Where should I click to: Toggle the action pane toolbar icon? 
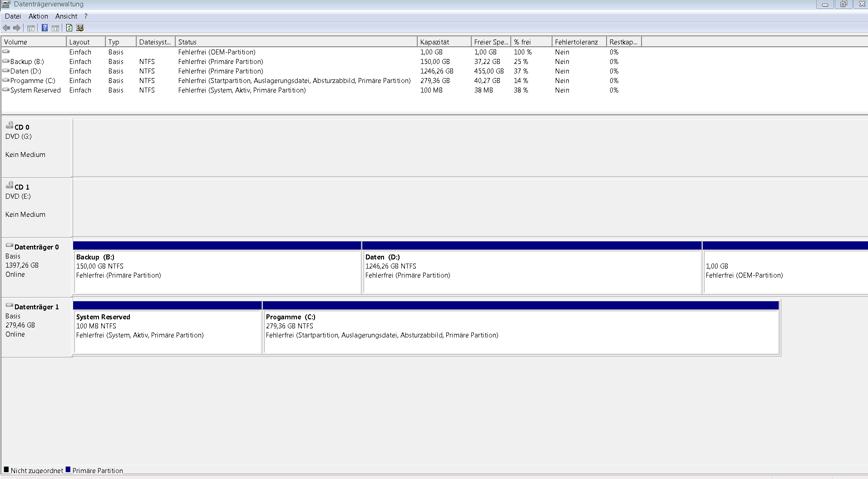[x=55, y=28]
